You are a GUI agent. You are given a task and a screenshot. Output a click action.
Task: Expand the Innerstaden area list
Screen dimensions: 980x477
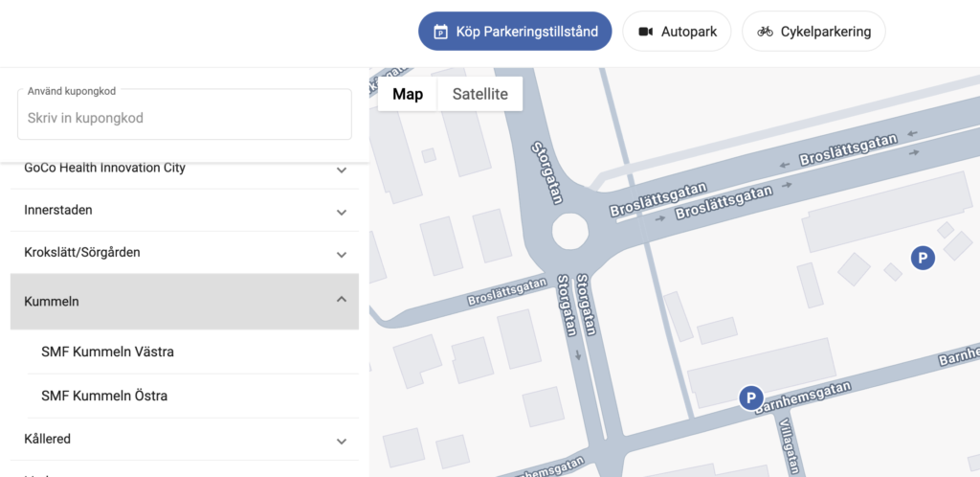[x=342, y=212]
